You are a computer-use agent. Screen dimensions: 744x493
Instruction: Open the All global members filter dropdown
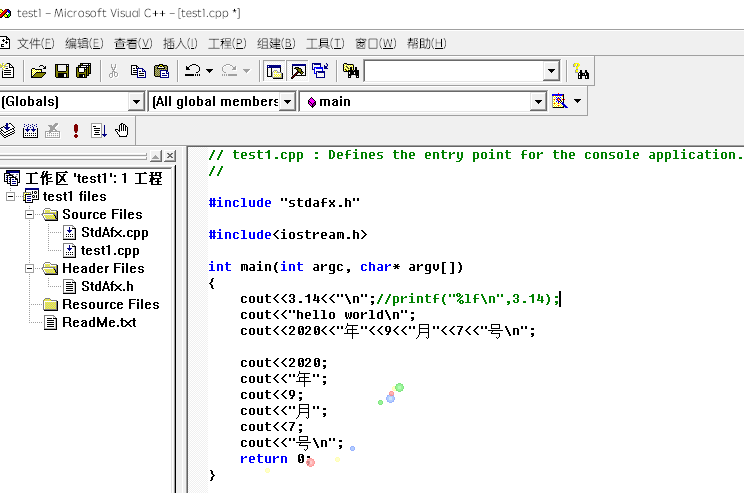[287, 102]
